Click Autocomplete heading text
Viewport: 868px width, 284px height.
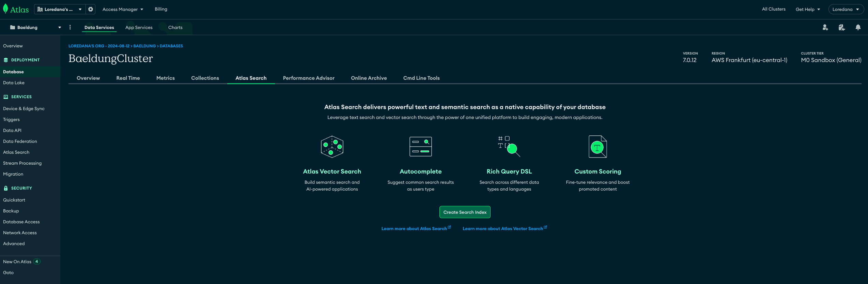click(x=421, y=171)
